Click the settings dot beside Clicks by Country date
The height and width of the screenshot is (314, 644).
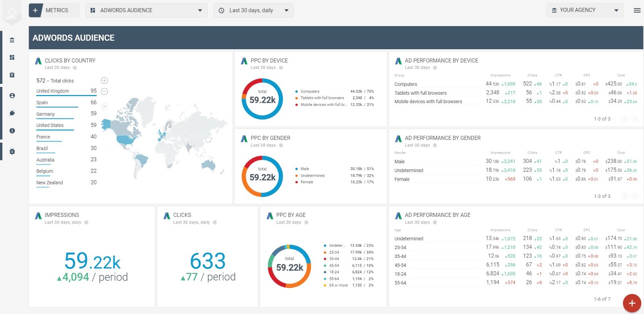(75, 68)
